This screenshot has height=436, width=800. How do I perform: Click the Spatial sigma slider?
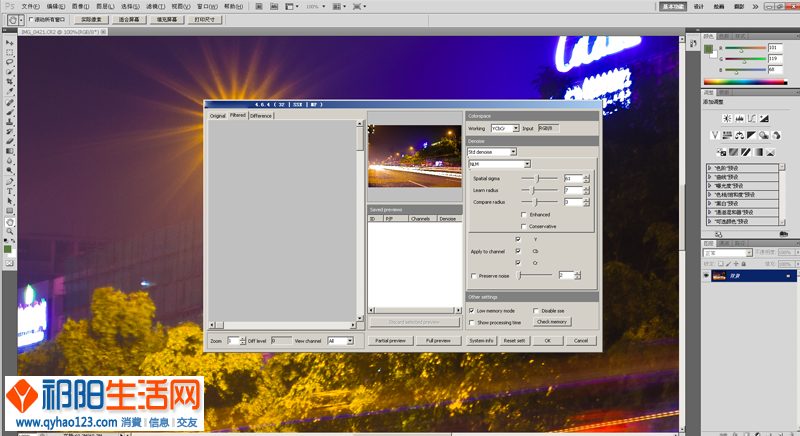[539, 178]
